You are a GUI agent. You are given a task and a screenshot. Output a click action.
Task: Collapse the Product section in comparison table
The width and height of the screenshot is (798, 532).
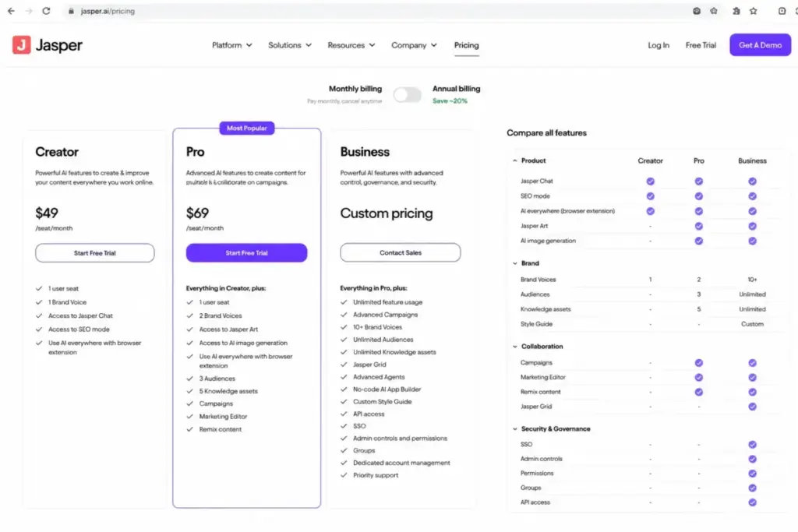(x=515, y=160)
